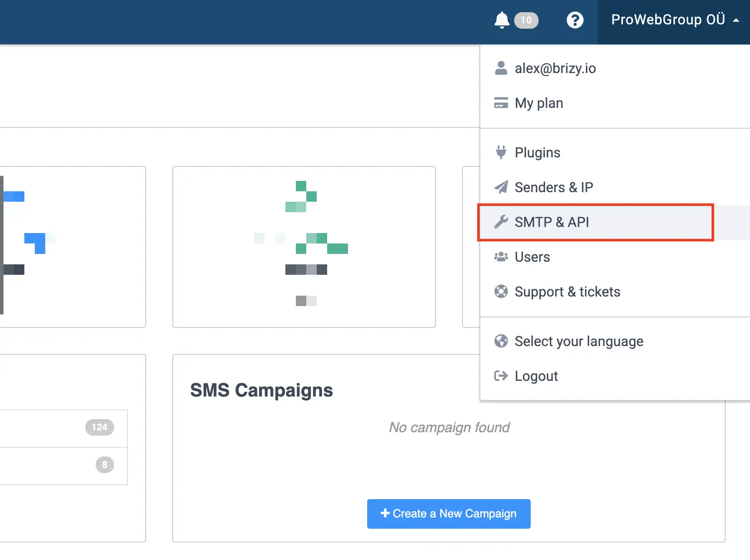Click the notification bell icon
Viewport: 750px width, 560px height.
pyautogui.click(x=502, y=20)
